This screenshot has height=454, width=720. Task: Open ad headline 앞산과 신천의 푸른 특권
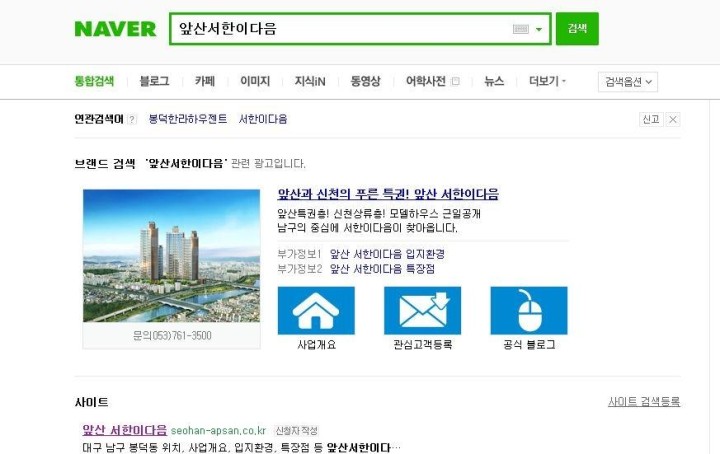click(x=388, y=194)
